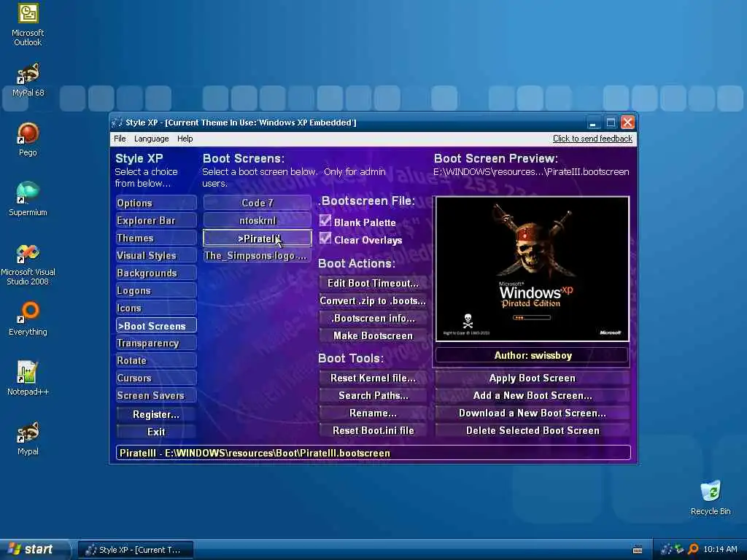Go to the Explorer Bar section
Screen dimensions: 747x560
(x=156, y=220)
